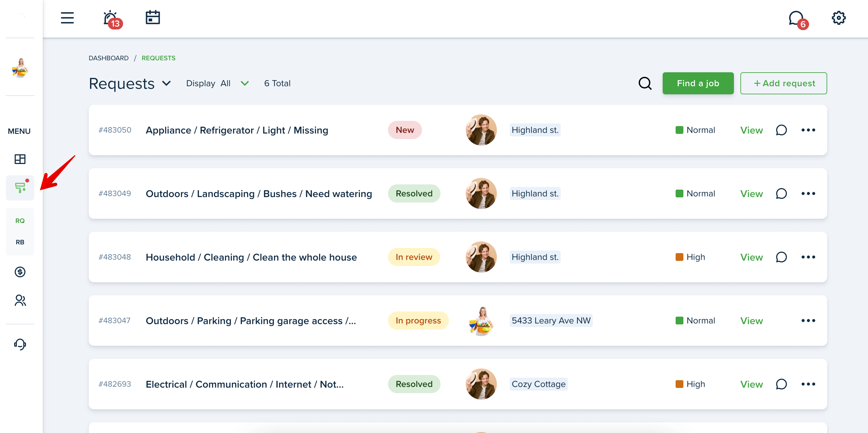The width and height of the screenshot is (868, 433).
Task: Open Appliance / Refrigerator / Light / Missing request
Action: point(236,130)
